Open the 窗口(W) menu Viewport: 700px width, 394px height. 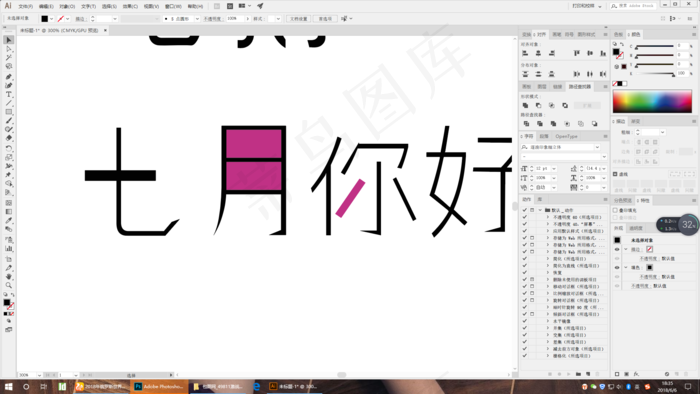coord(173,6)
